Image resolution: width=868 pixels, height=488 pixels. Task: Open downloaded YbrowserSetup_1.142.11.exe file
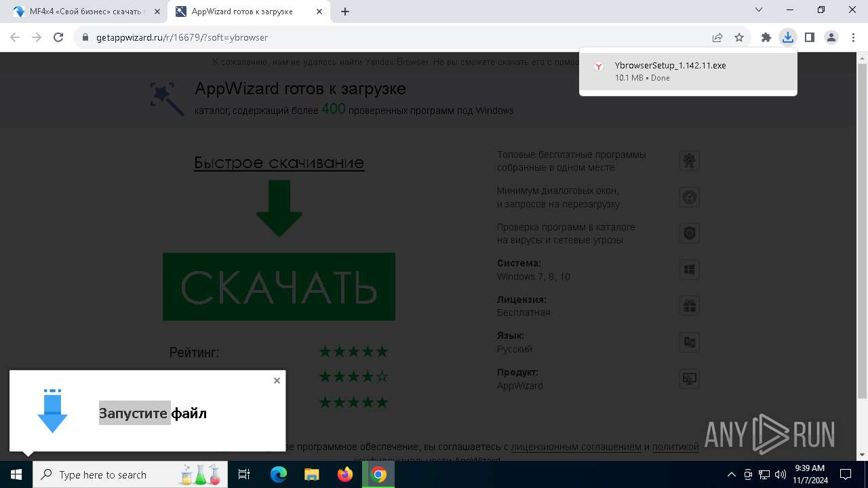pos(688,71)
